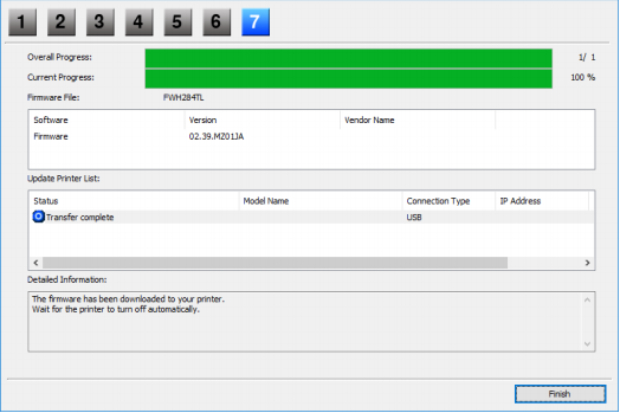The height and width of the screenshot is (413, 620).
Task: Click version value 02.39.MZ01JA
Action: [x=216, y=136]
